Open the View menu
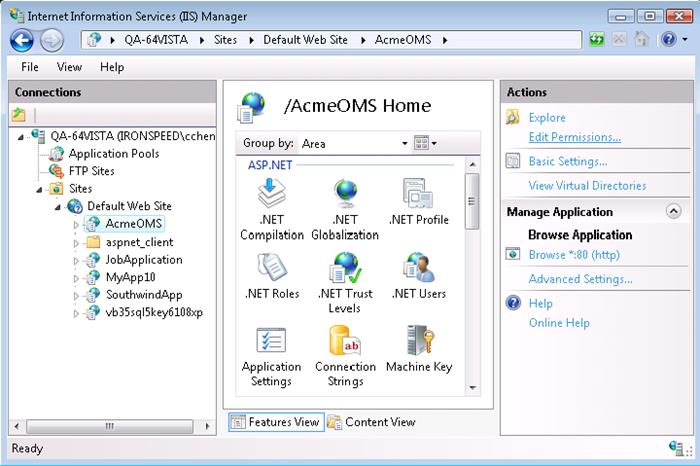The width and height of the screenshot is (700, 466). (69, 67)
